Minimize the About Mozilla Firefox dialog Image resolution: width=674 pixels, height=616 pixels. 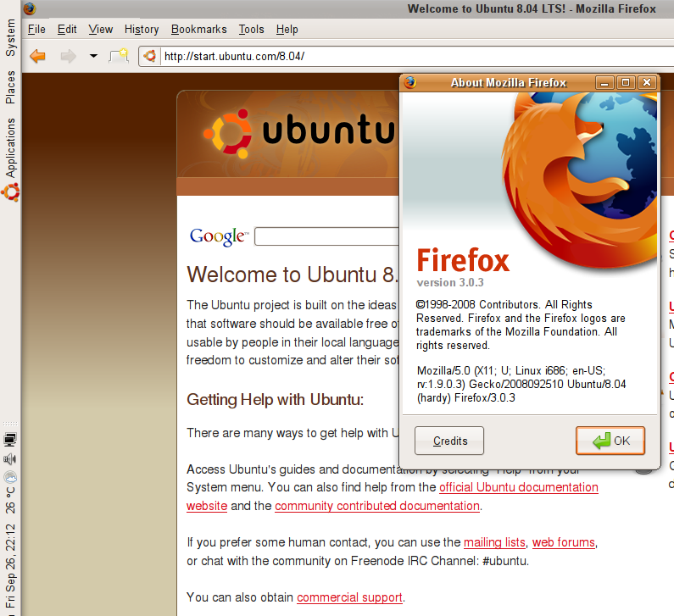604,82
